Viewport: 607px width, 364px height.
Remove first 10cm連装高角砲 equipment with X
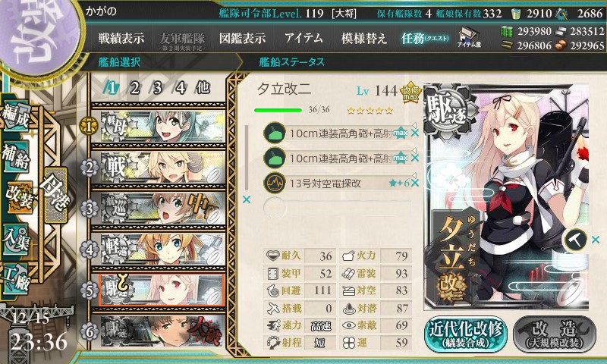click(x=415, y=133)
